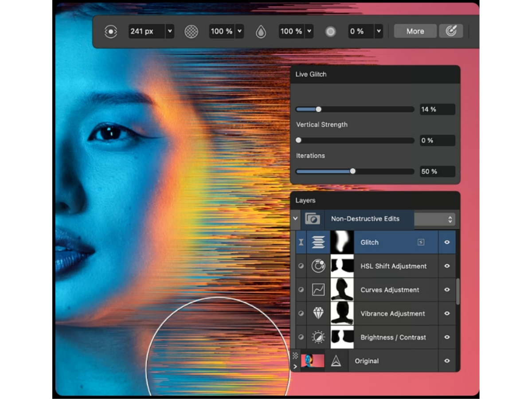The height and width of the screenshot is (399, 532).
Task: Click the small badge icon on Glitch row
Action: [421, 242]
